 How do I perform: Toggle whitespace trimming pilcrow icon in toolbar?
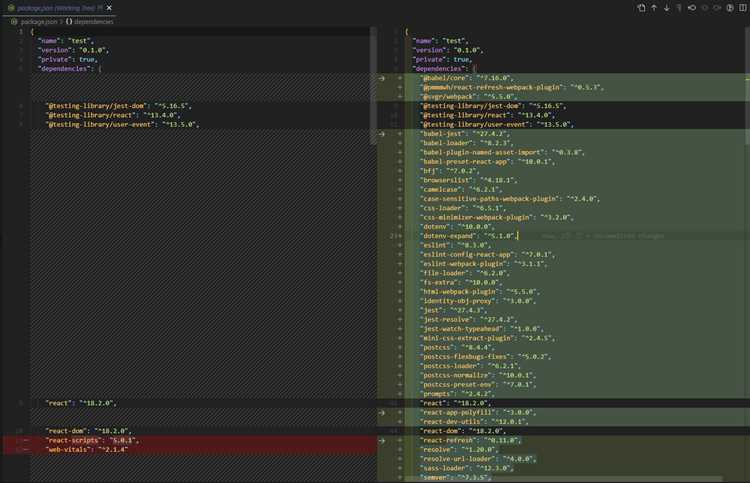(679, 8)
